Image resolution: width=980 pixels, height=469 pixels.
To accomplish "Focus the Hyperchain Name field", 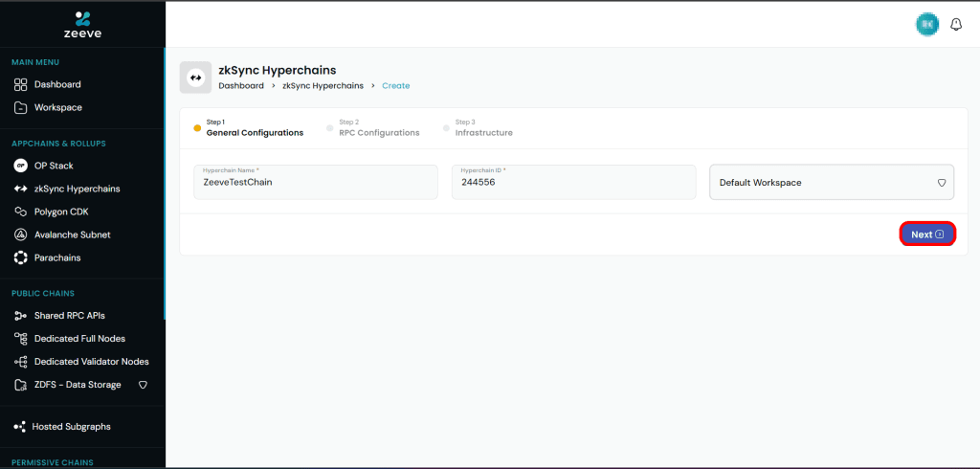I will (x=316, y=183).
